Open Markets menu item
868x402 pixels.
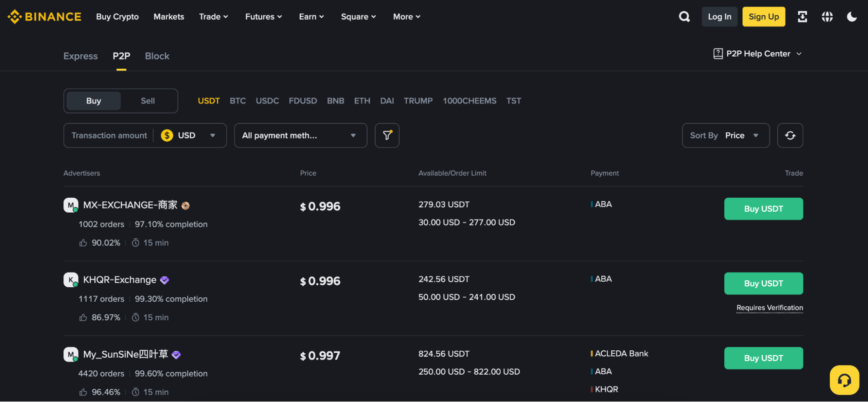click(169, 17)
